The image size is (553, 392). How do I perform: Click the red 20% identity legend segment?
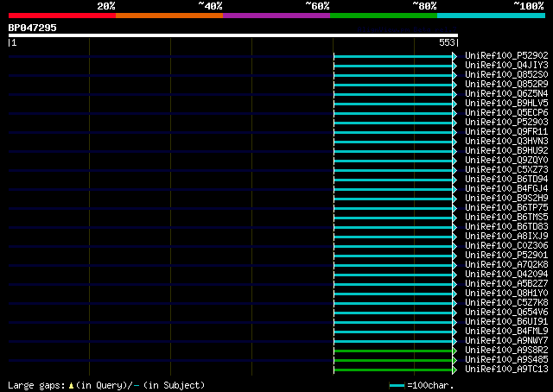pos(62,16)
